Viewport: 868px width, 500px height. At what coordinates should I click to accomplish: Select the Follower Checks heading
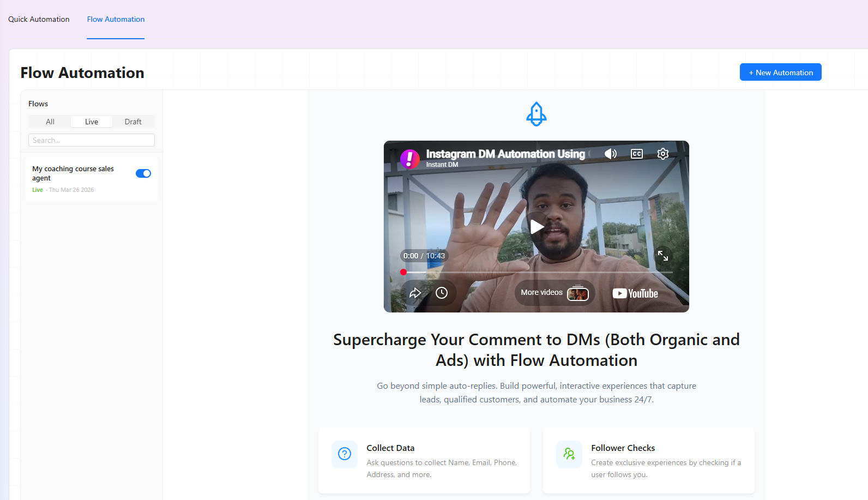[x=623, y=448]
